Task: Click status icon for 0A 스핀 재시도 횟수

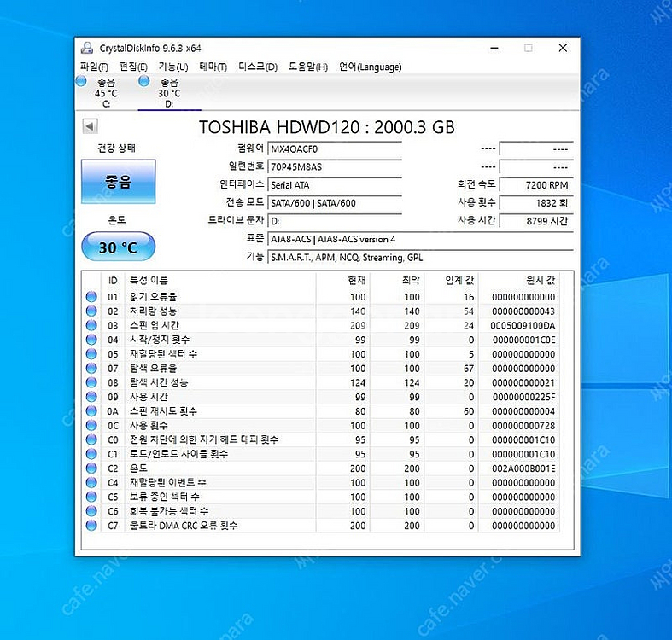Action: coord(91,410)
